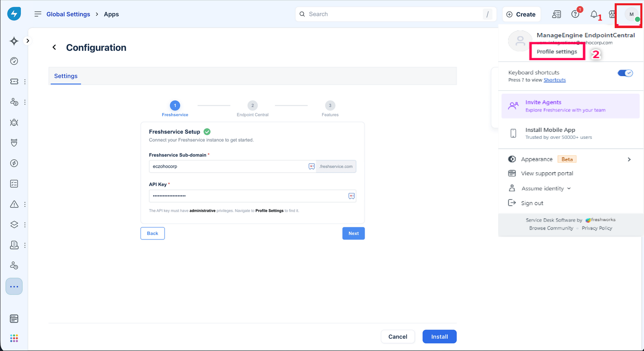Open the Dashboard gauge icon in sidebar
The image size is (644, 351).
[14, 61]
